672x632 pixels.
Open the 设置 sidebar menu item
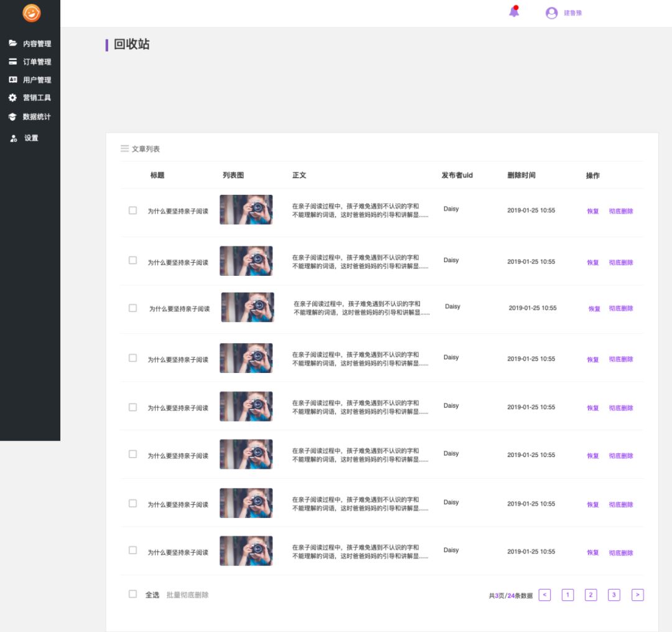coord(31,138)
